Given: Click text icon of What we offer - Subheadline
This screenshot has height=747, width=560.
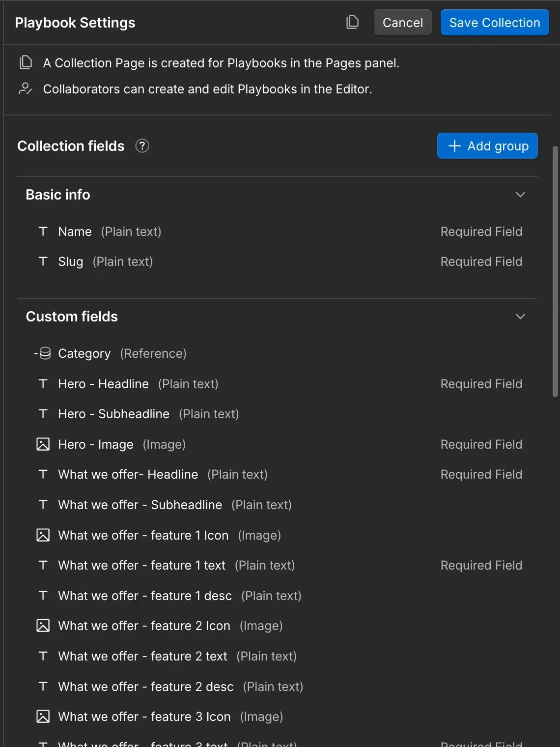Looking at the screenshot, I should pos(43,505).
